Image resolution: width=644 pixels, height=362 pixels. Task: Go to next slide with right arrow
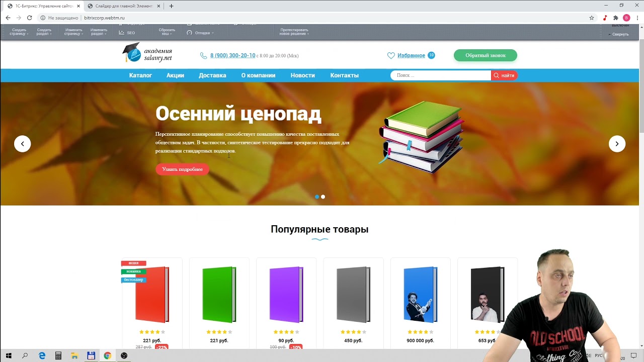point(617,144)
